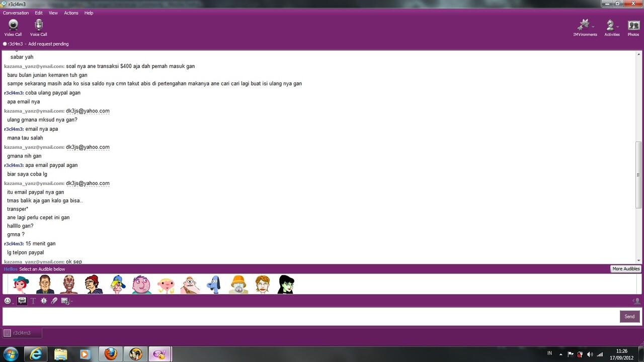This screenshot has height=362, width=644.
Task: Open the emoticon smiley picker
Action: coord(8,301)
